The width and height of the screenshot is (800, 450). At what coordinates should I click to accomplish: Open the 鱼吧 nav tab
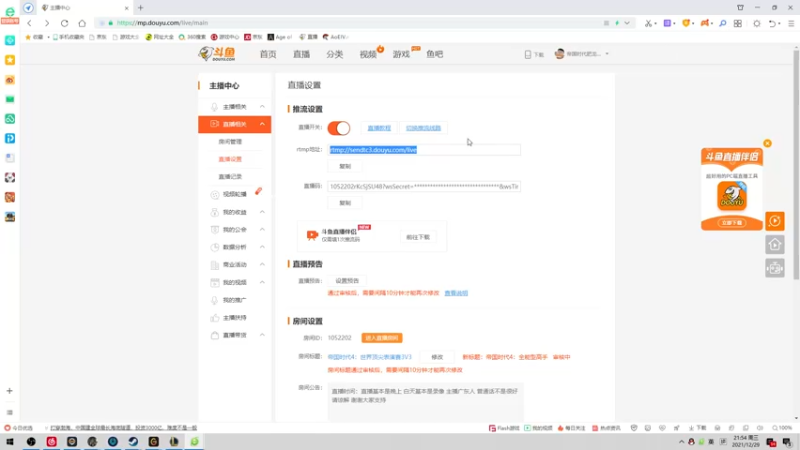point(435,54)
